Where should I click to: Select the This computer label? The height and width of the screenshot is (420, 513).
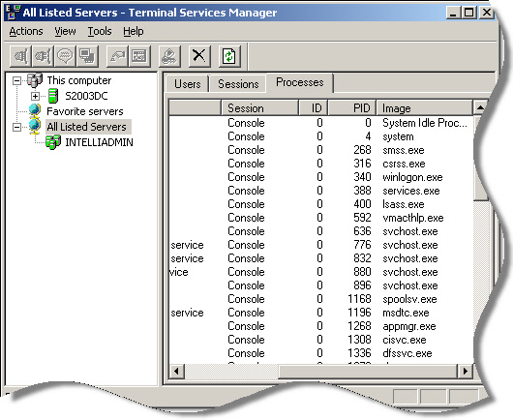coord(79,80)
